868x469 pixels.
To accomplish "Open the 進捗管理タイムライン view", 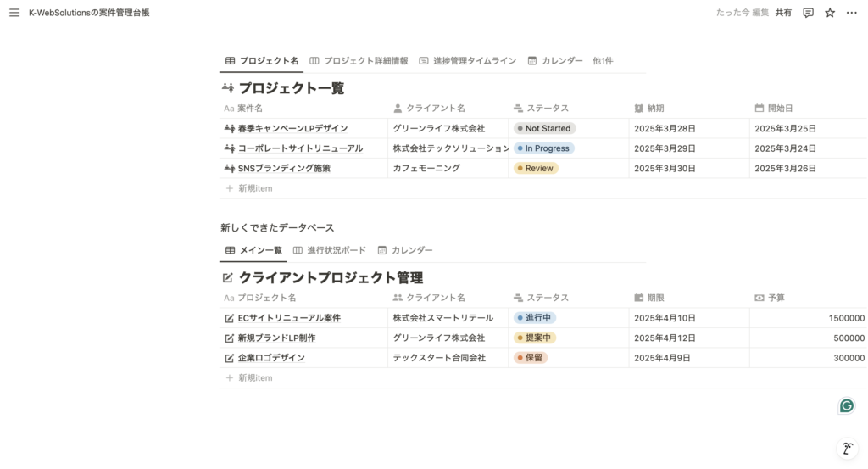I will (x=468, y=61).
